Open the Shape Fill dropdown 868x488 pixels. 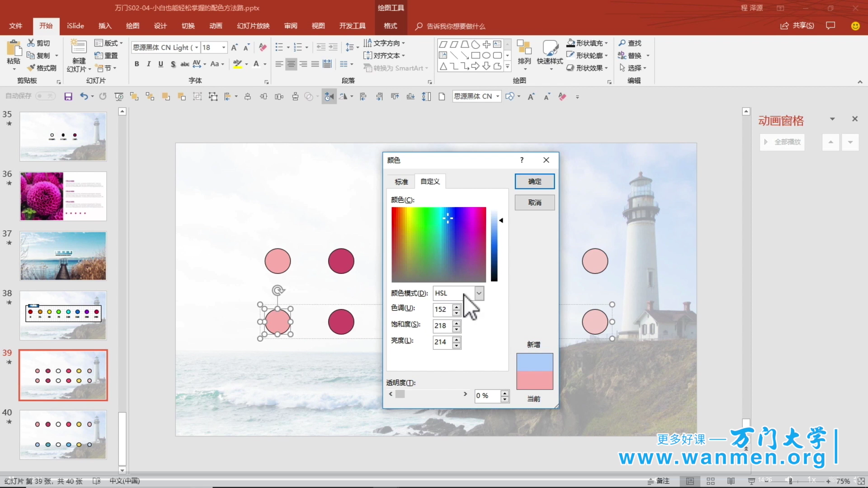pos(606,43)
